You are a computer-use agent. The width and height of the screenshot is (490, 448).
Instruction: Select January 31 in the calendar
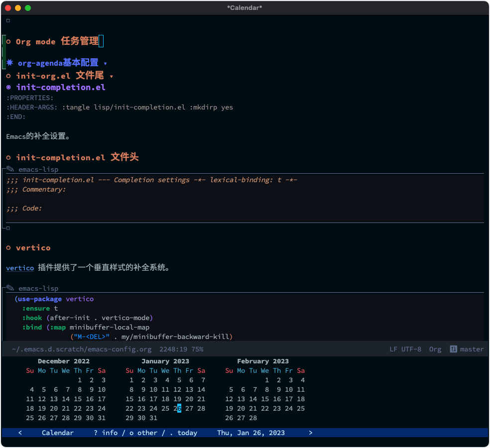(x=153, y=418)
